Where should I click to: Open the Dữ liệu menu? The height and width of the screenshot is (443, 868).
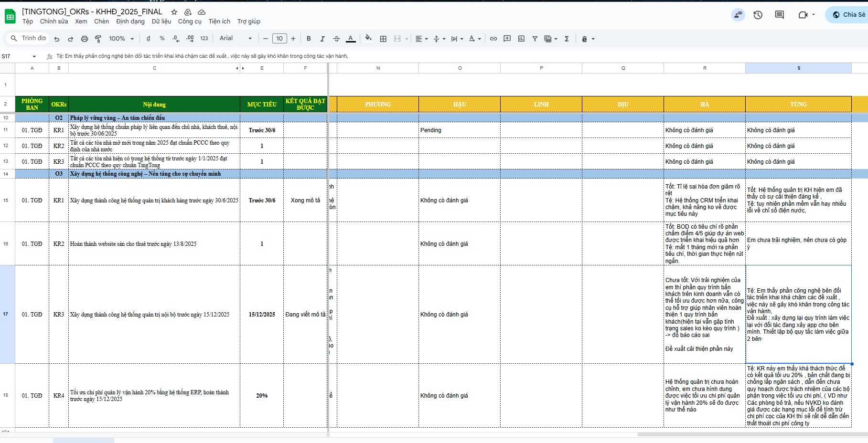[161, 21]
